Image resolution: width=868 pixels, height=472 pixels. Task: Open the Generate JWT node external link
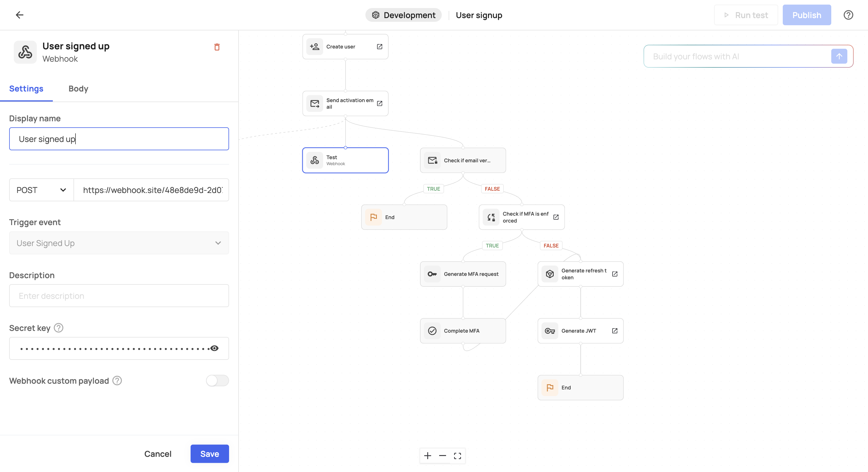pyautogui.click(x=615, y=331)
